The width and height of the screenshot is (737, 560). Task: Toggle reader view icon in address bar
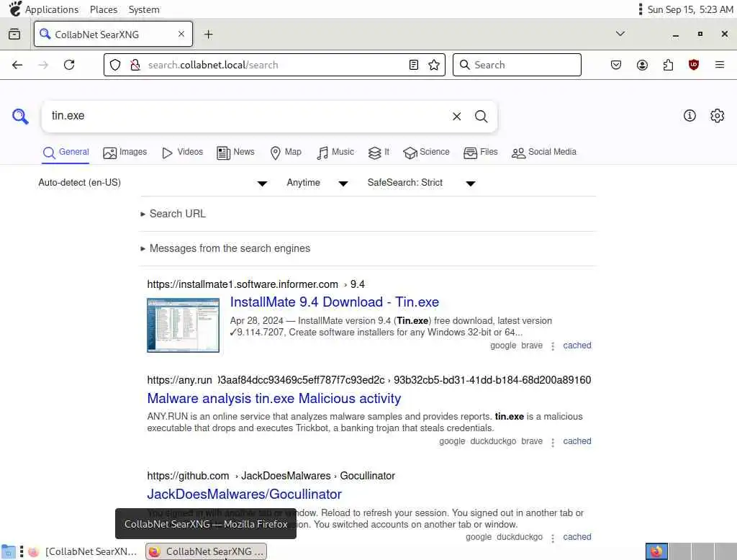coord(414,65)
